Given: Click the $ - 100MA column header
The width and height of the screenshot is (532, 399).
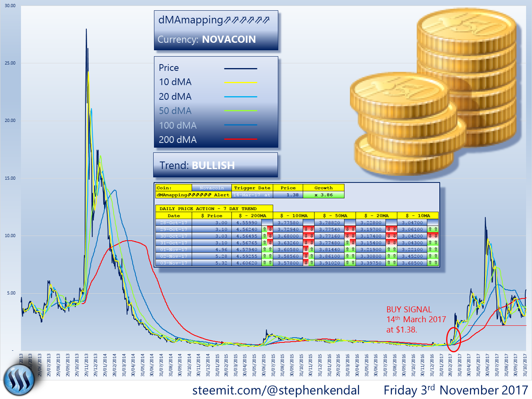Looking at the screenshot, I should tap(294, 216).
